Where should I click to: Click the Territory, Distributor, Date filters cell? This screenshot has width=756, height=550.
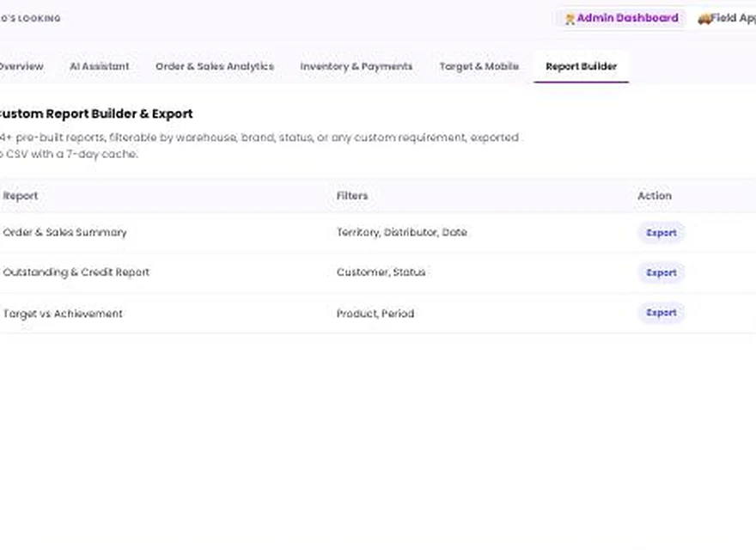pos(402,233)
